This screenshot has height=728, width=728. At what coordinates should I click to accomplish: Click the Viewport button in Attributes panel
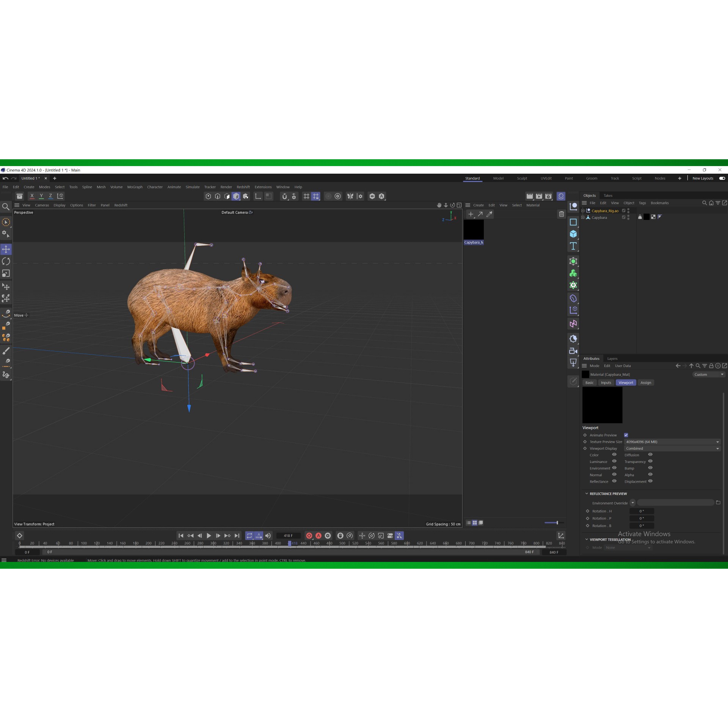[x=626, y=383]
